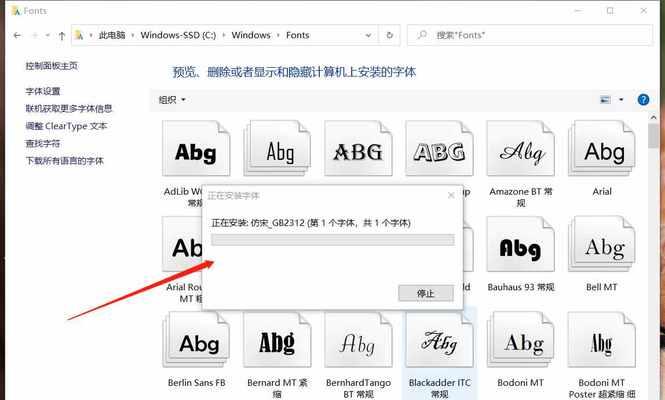The width and height of the screenshot is (665, 400).
Task: Click the Berlin Sans FB label
Action: pos(196,383)
